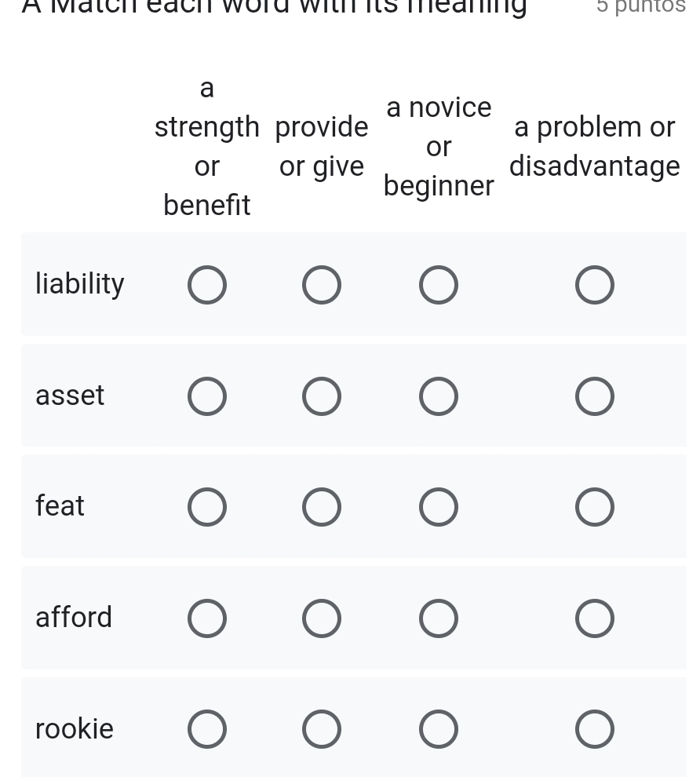Select 'provide or give' for asset

(322, 396)
